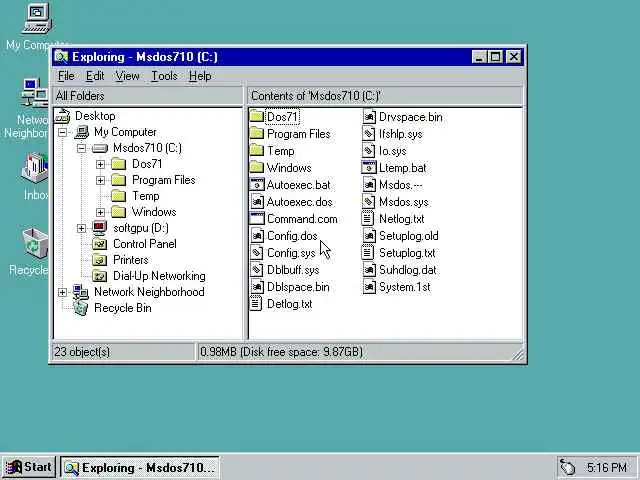Expand the Program Files folder in tree
Image resolution: width=640 pixels, height=480 pixels.
(100, 180)
